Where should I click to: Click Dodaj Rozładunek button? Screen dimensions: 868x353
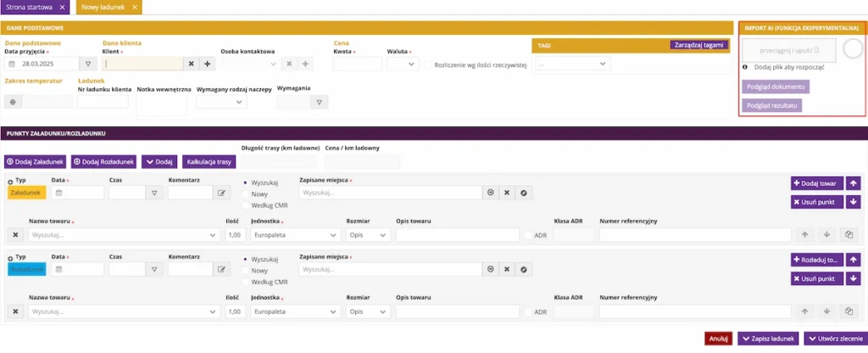(104, 161)
